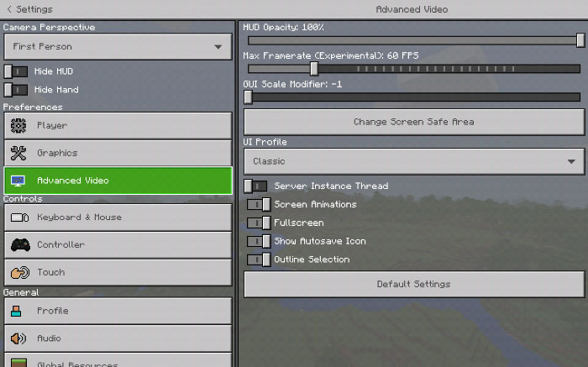Open the Player settings tab
Viewport: 588px width, 367px height.
(118, 126)
